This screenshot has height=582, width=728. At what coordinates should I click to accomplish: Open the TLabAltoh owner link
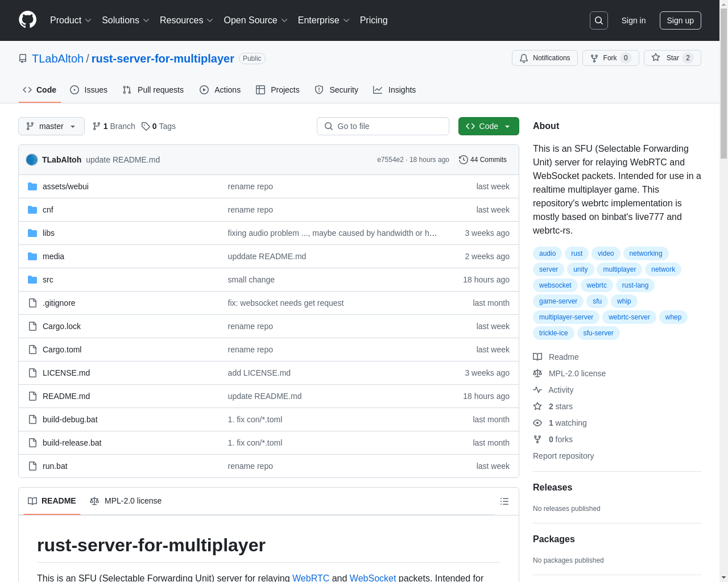[57, 59]
